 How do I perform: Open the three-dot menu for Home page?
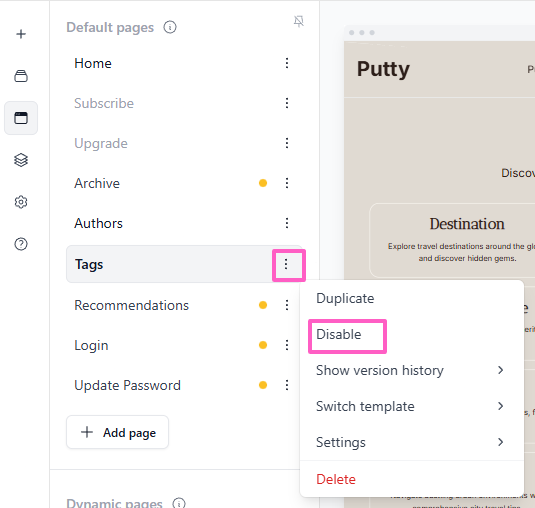coord(287,63)
